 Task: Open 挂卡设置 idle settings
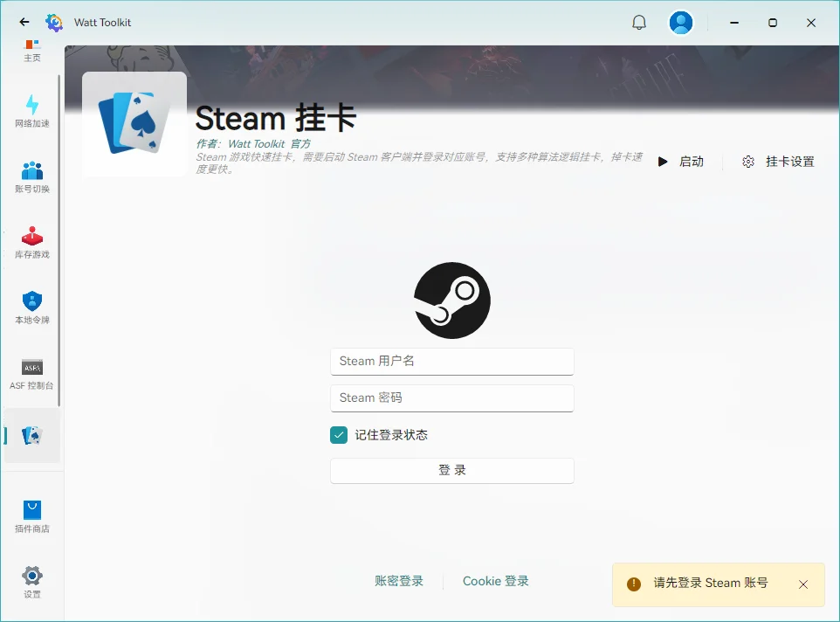[778, 162]
